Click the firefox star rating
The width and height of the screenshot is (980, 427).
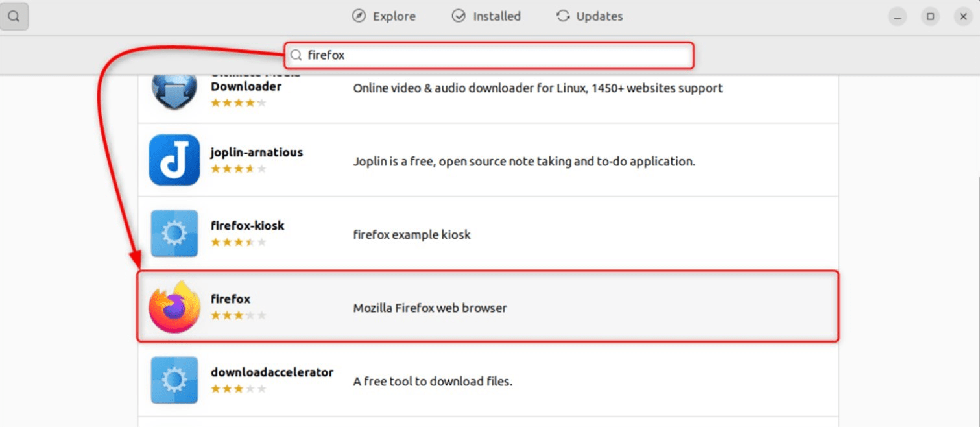[x=238, y=315]
